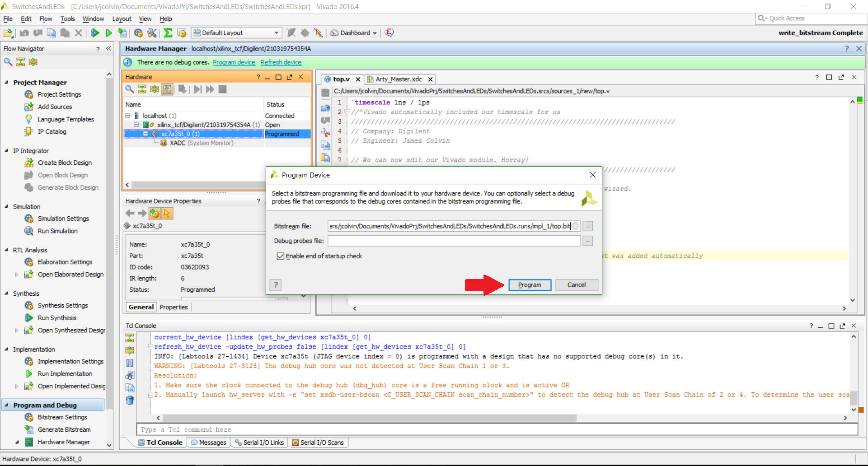Click the Refresh device link

(x=281, y=62)
